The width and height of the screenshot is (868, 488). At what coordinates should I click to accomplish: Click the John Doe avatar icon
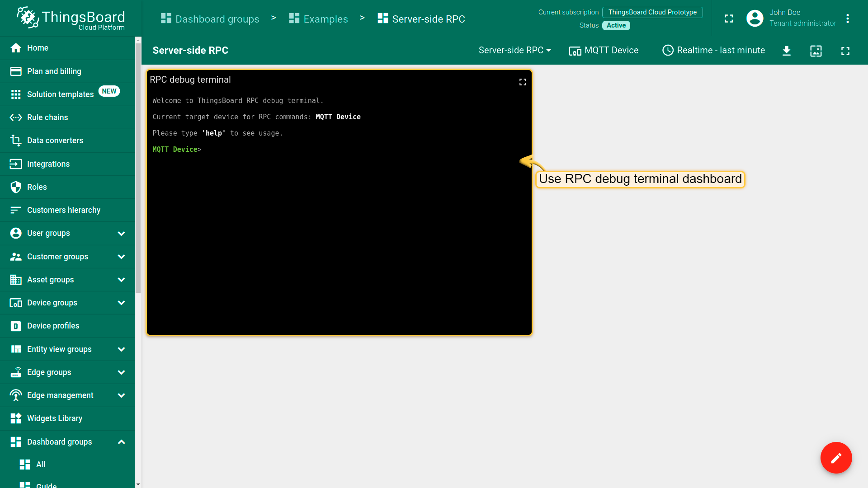click(x=755, y=19)
